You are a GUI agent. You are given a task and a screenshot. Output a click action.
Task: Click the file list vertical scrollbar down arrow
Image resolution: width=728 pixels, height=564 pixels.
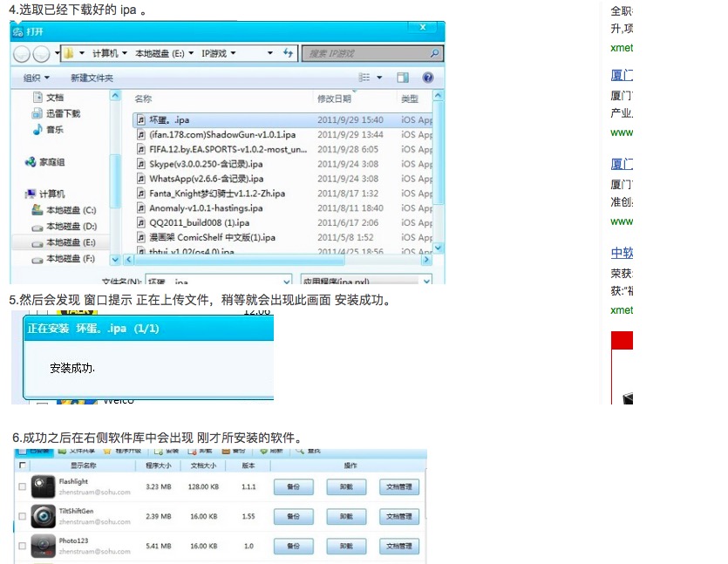coord(438,248)
